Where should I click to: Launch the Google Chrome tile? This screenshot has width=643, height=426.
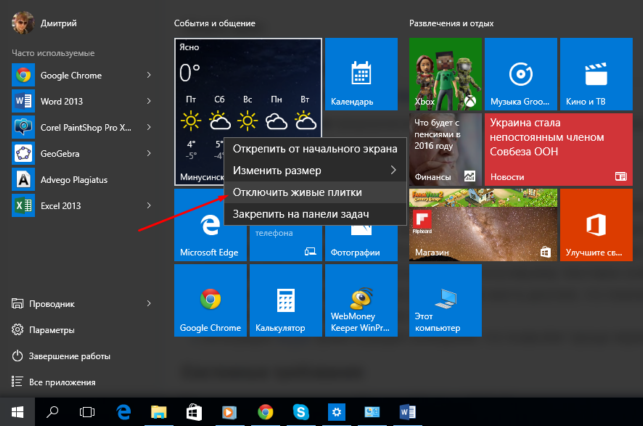[210, 301]
